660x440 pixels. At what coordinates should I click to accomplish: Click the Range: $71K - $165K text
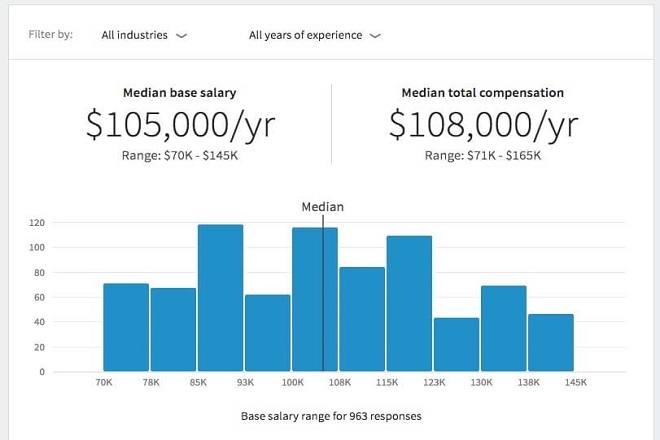coord(482,155)
